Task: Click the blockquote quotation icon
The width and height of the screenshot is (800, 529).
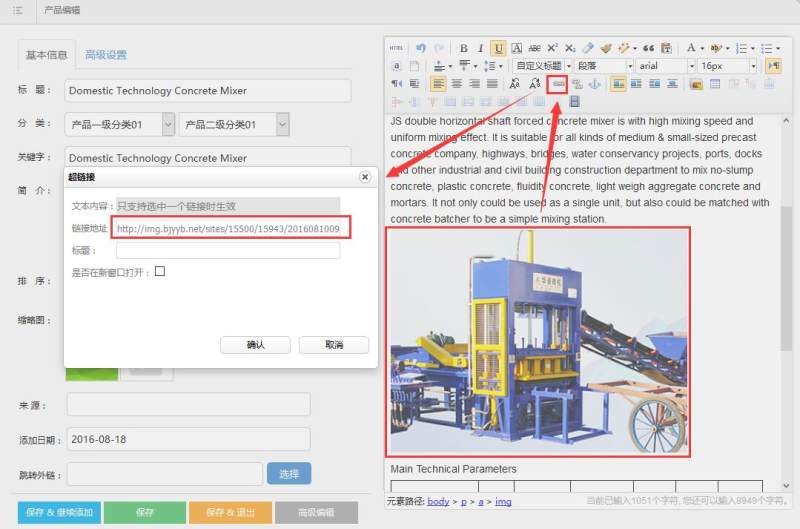Action: 648,48
